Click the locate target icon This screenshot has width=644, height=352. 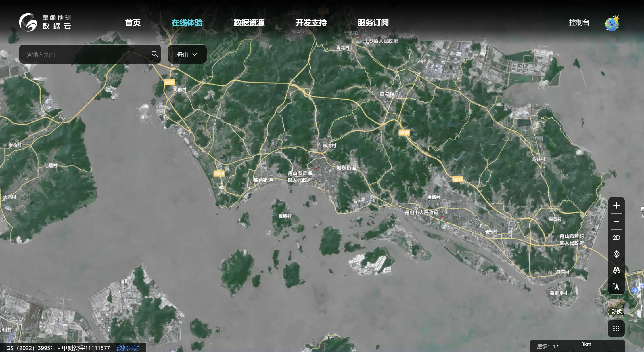[616, 254]
